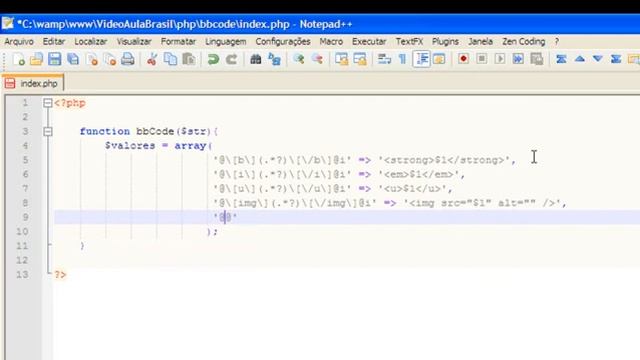Image resolution: width=640 pixels, height=360 pixels.
Task: Open Find with the binoculars icon
Action: click(x=256, y=60)
